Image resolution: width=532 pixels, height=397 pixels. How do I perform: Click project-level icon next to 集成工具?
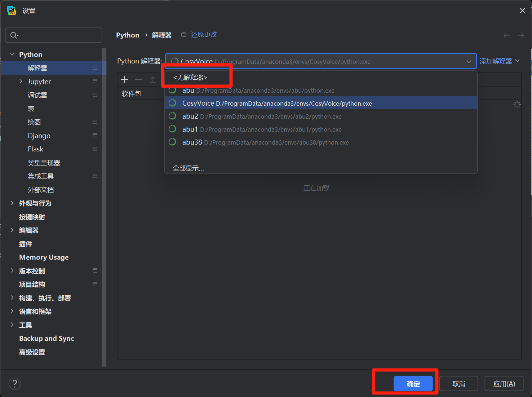[95, 176]
